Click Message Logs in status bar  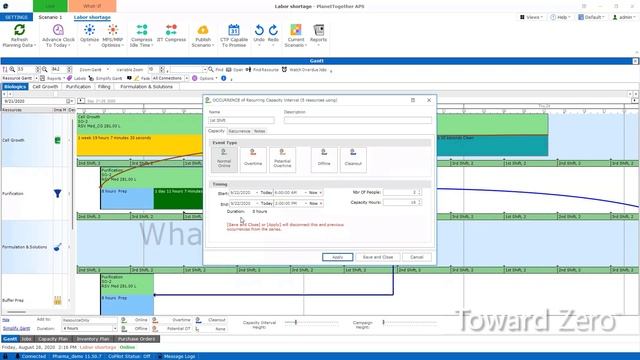tap(176, 356)
